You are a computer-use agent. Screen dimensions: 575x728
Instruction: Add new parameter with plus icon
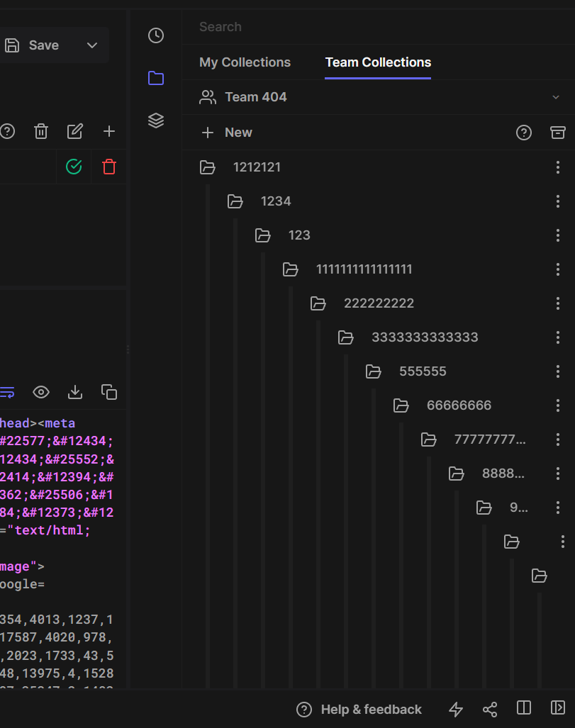pyautogui.click(x=109, y=131)
